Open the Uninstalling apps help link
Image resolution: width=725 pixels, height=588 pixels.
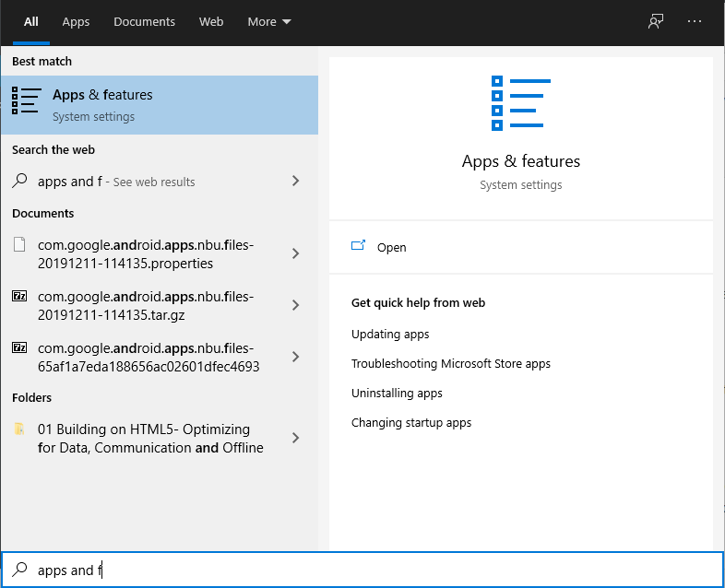click(x=397, y=394)
